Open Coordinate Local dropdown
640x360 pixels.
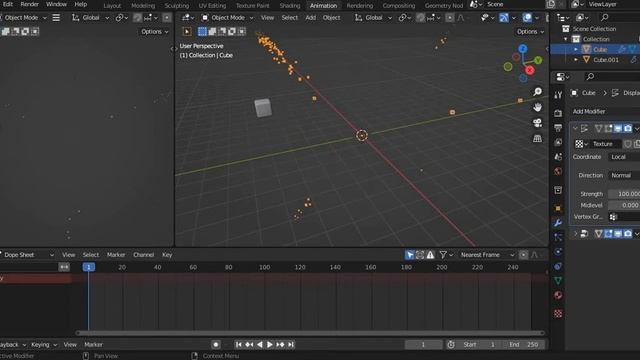(x=624, y=157)
